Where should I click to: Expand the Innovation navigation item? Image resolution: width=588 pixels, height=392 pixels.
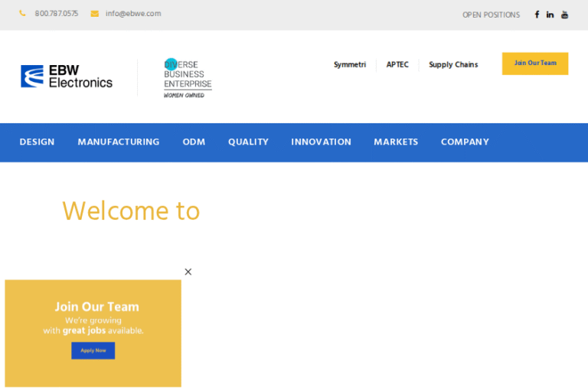tap(321, 142)
